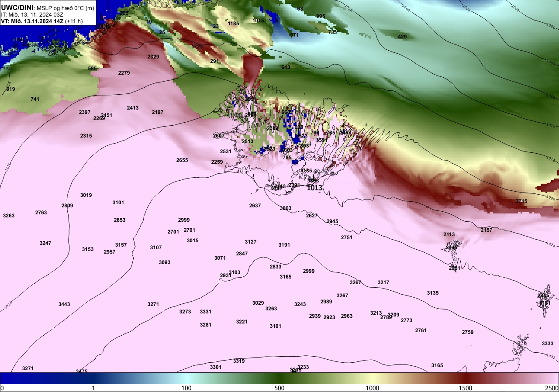Image resolution: width=559 pixels, height=392 pixels.
Task: Click the 741 value on the map
Action: 35,99
